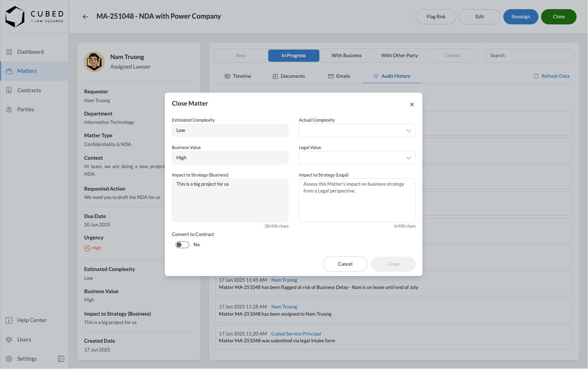Image resolution: width=588 pixels, height=369 pixels.
Task: Click the Contracts sidebar icon
Action: click(9, 90)
